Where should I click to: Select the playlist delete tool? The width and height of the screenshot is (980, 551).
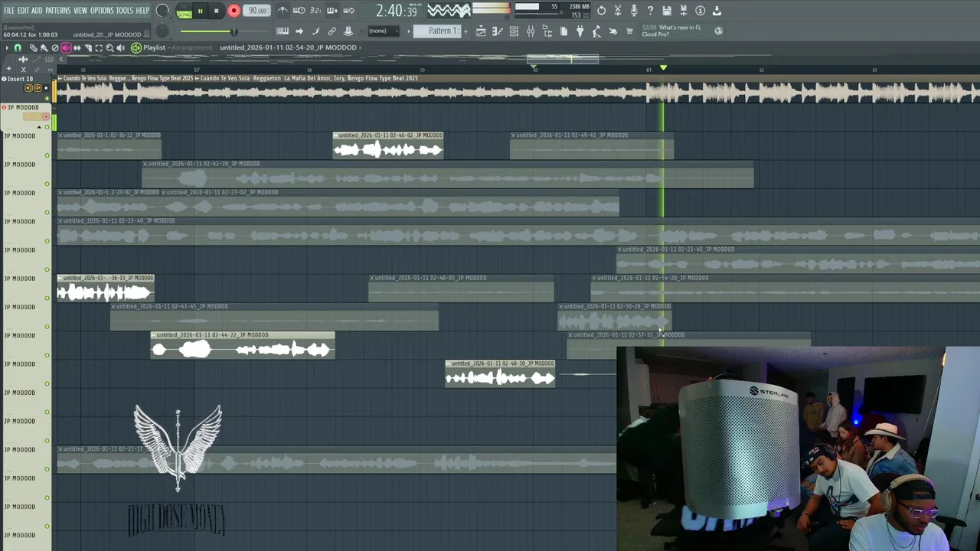pos(54,47)
